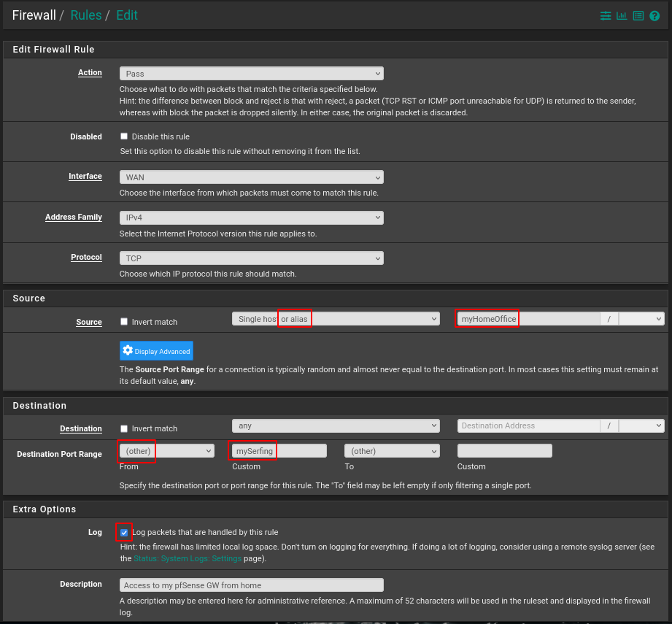Click source address field containing myHomeOffice
The height and width of the screenshot is (624, 672).
[527, 319]
